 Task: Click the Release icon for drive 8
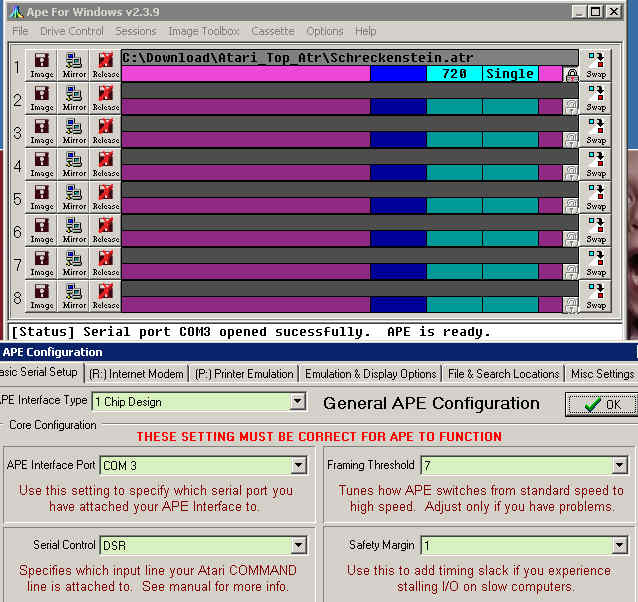point(105,296)
